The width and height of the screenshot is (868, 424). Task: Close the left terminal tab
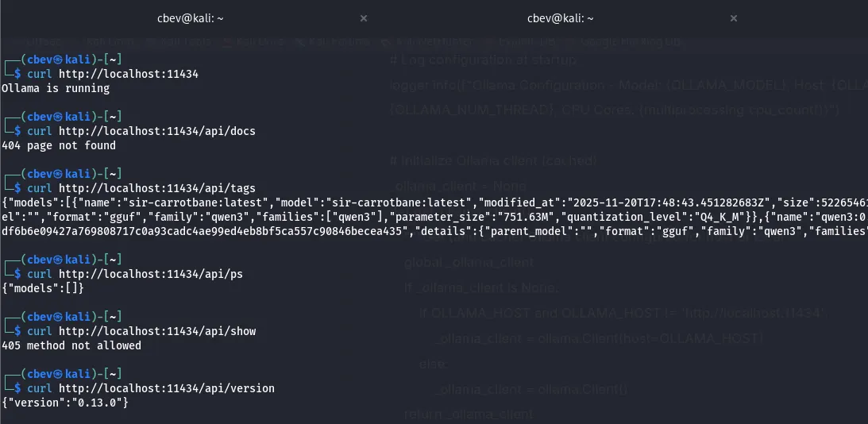[364, 18]
